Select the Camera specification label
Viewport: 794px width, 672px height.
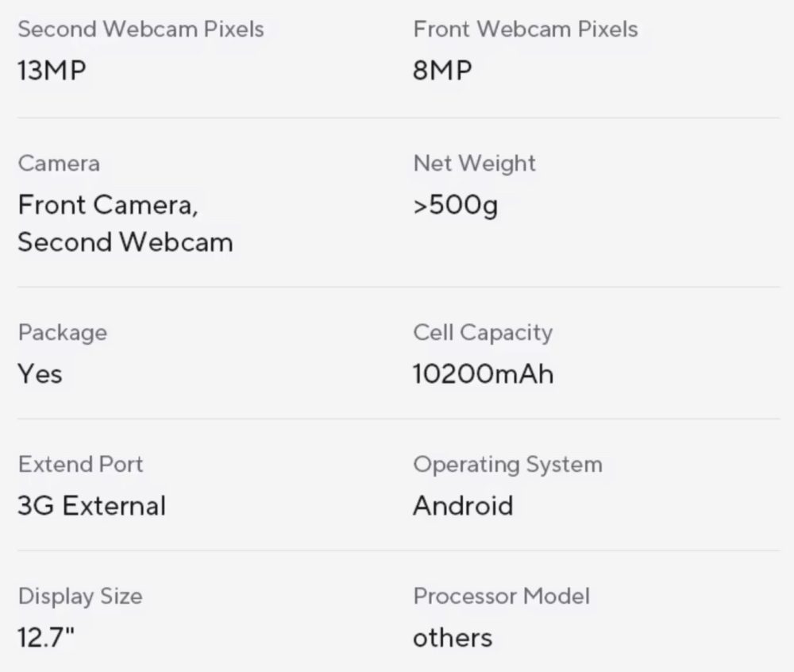tap(59, 164)
